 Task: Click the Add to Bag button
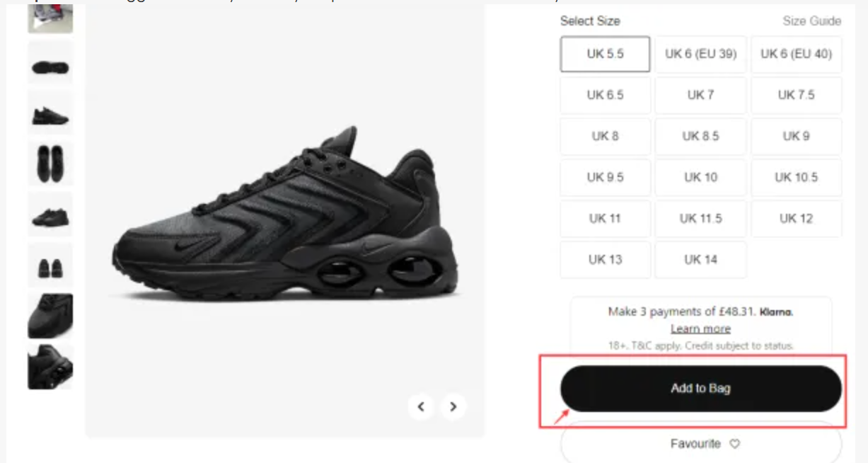[700, 388]
